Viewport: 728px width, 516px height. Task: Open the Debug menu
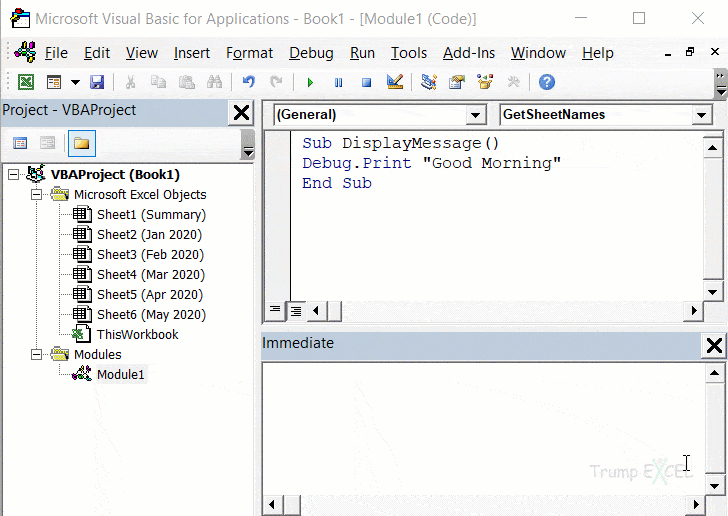[311, 53]
